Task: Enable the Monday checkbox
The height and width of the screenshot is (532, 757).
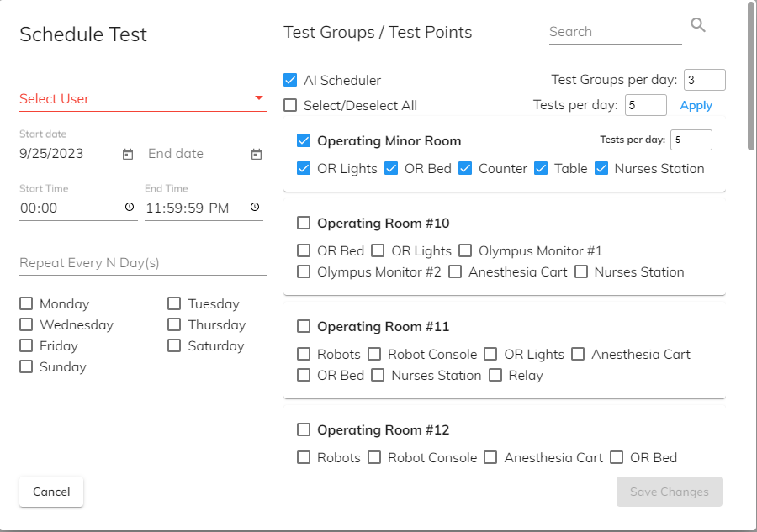Action: [x=26, y=304]
